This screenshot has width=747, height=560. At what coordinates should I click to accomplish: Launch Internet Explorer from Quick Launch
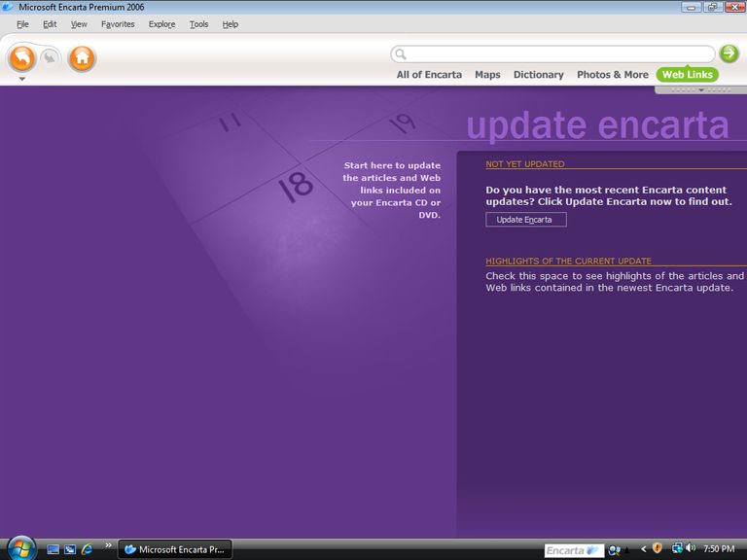pos(88,549)
